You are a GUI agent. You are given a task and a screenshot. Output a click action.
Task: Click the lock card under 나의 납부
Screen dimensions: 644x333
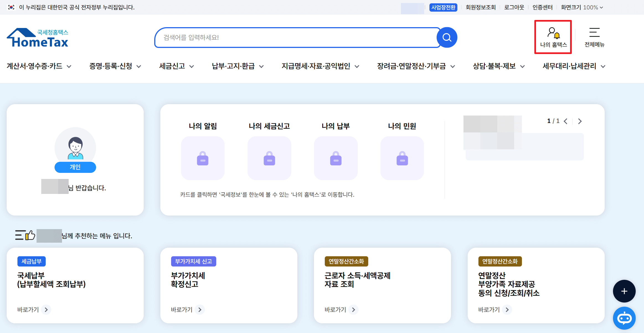coord(336,158)
